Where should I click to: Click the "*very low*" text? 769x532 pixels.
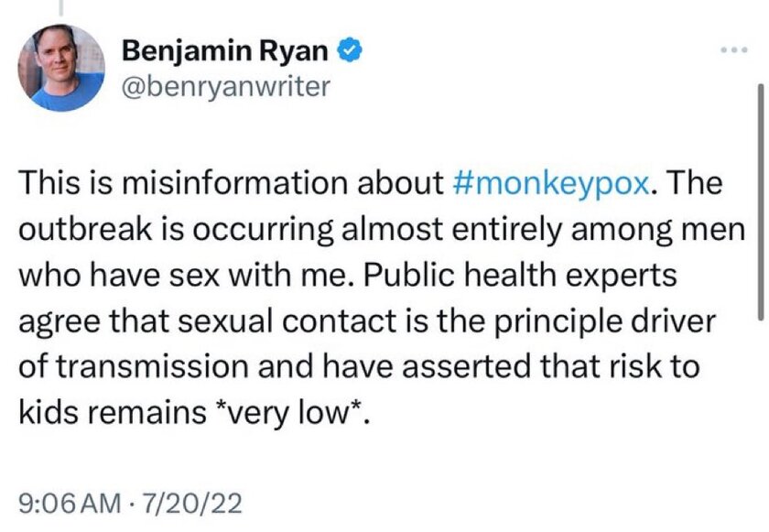point(291,412)
